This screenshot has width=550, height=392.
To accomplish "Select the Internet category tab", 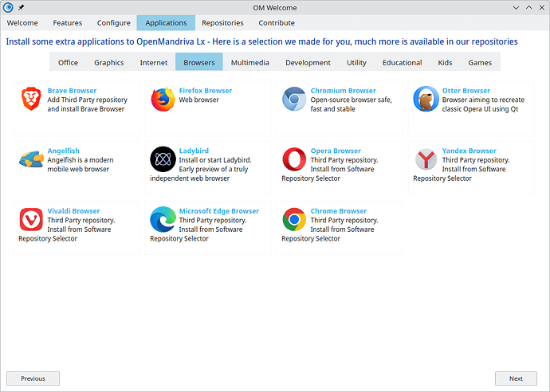I will pyautogui.click(x=154, y=62).
